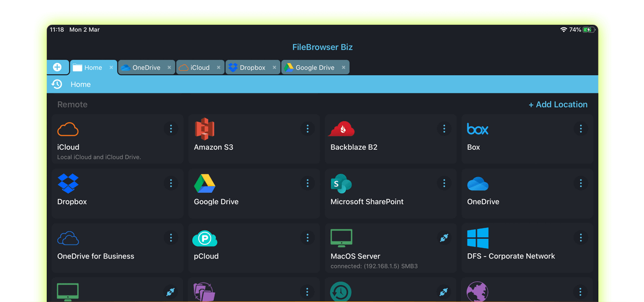Click the FileBrowser Biz title

[x=323, y=47]
